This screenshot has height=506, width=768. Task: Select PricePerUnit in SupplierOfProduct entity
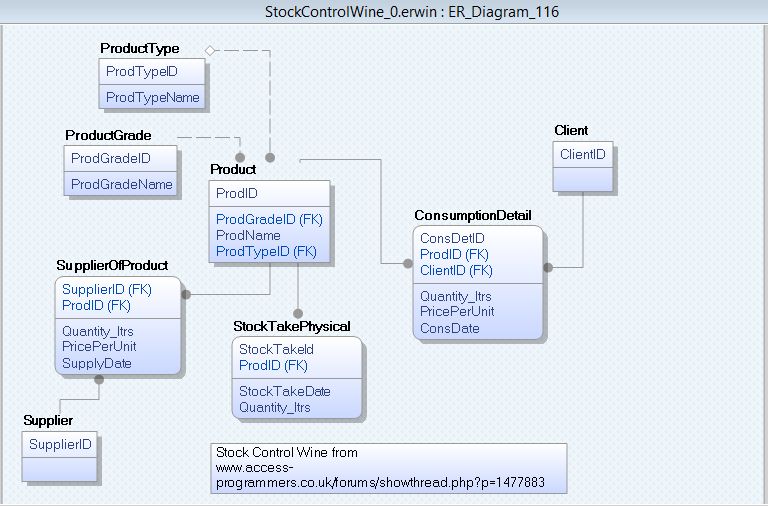(99, 346)
